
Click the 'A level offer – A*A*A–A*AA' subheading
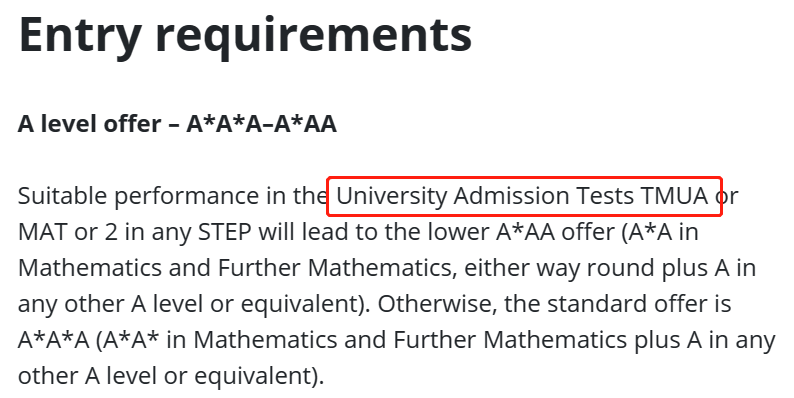177,124
